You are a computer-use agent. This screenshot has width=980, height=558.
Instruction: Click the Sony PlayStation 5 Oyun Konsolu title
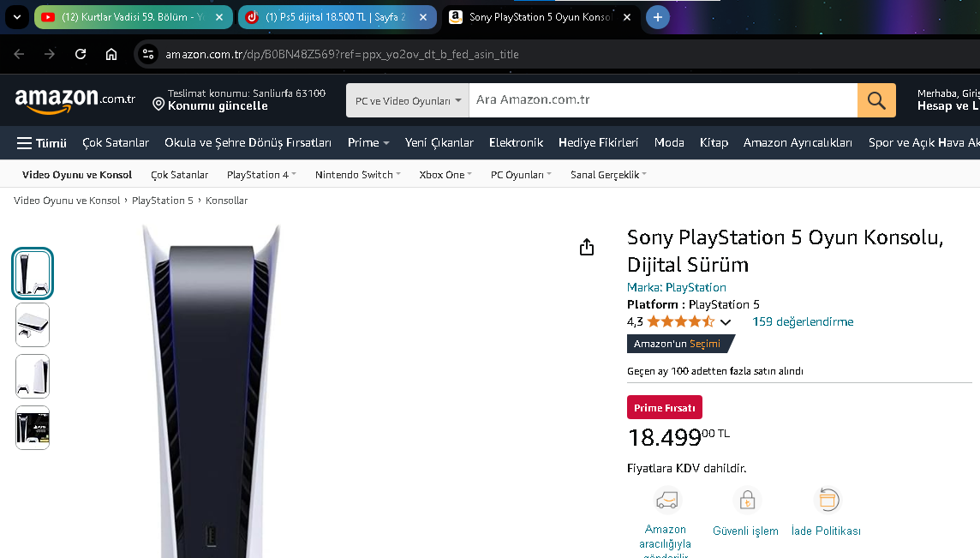[x=785, y=251]
